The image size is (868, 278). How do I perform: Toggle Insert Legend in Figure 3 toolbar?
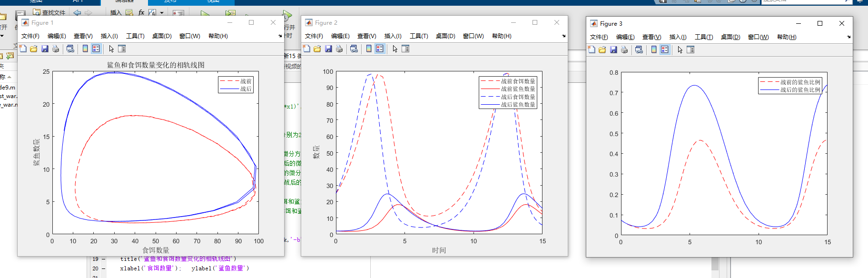(x=665, y=50)
